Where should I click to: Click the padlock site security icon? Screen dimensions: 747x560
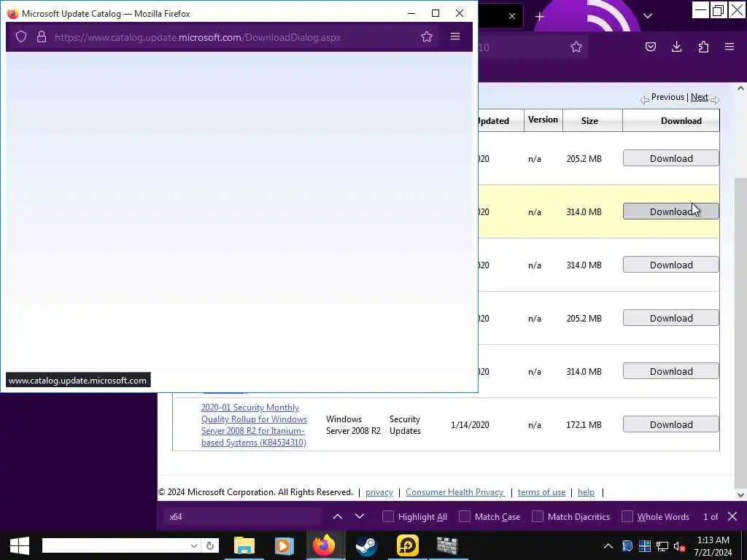pyautogui.click(x=42, y=36)
